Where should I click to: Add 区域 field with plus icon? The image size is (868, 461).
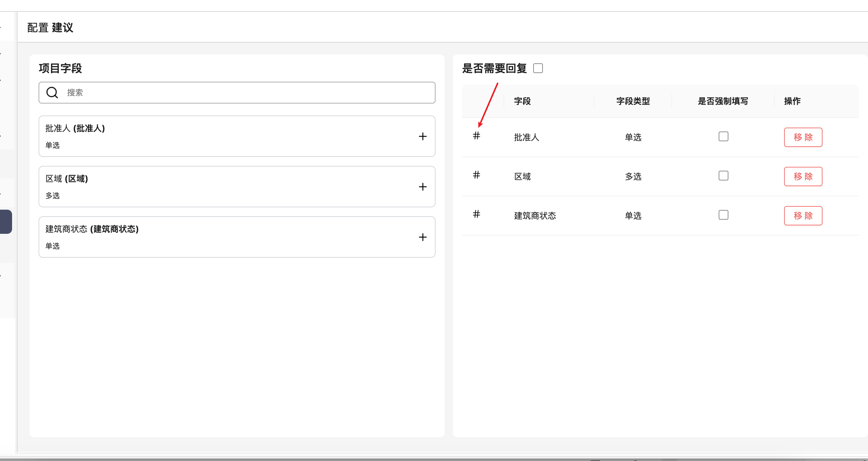point(423,187)
